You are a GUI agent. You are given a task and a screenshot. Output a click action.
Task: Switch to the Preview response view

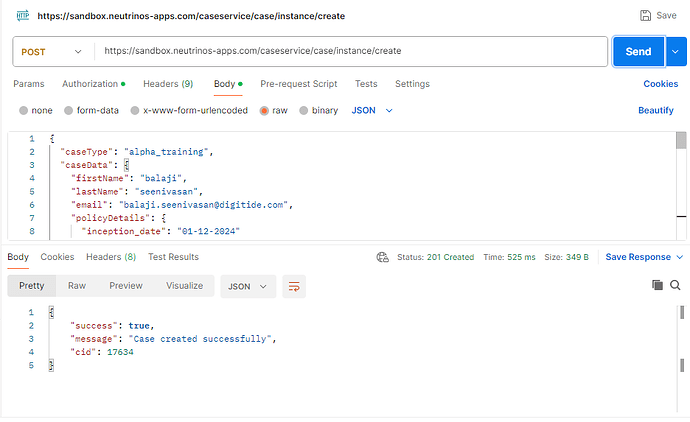pos(126,286)
